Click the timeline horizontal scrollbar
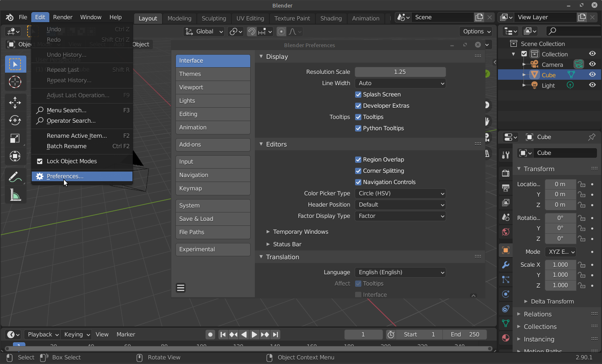602x364 pixels. click(249, 348)
